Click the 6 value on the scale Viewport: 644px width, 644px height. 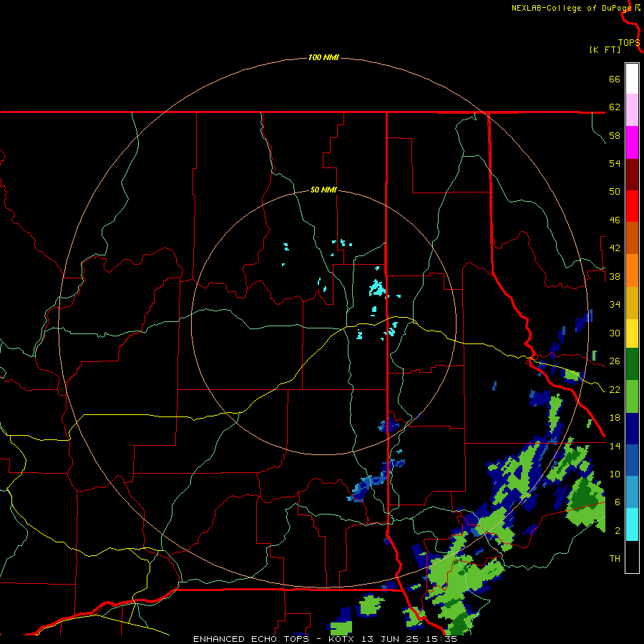pyautogui.click(x=617, y=502)
